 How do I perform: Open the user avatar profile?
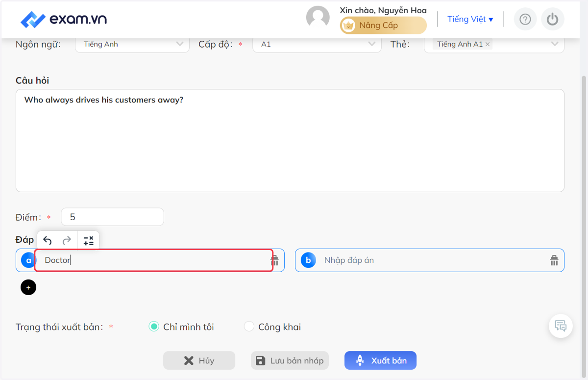(x=318, y=18)
